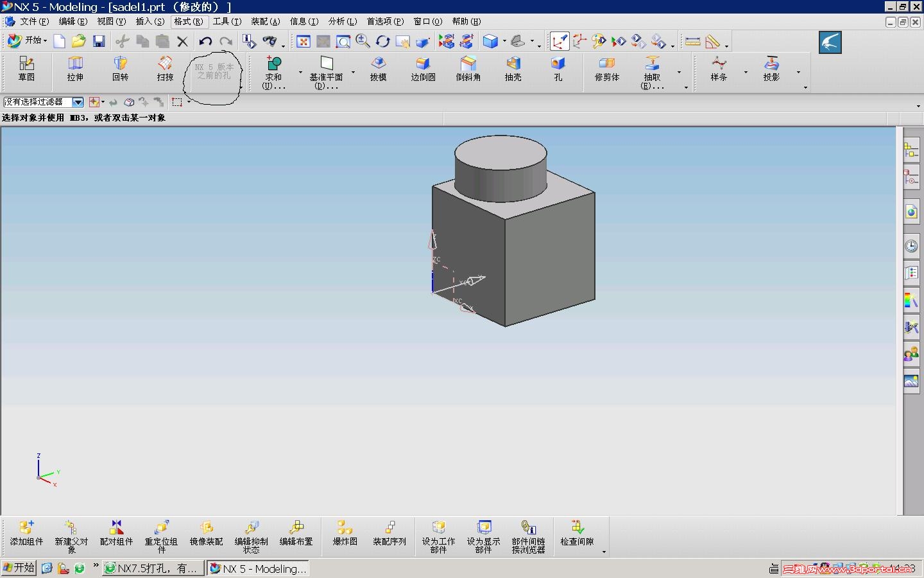This screenshot has width=924, height=578.
Task: Open the Part Navigator sidebar tab
Action: 911,178
